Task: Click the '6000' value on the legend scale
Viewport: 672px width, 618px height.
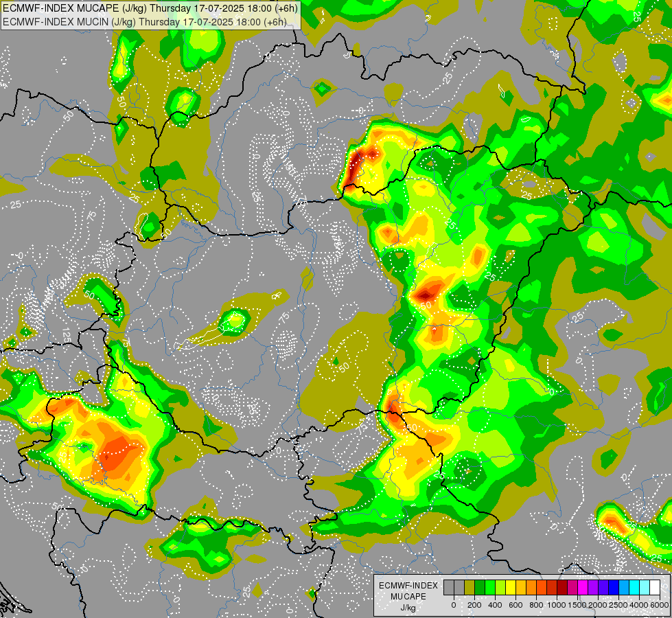Action: (659, 605)
